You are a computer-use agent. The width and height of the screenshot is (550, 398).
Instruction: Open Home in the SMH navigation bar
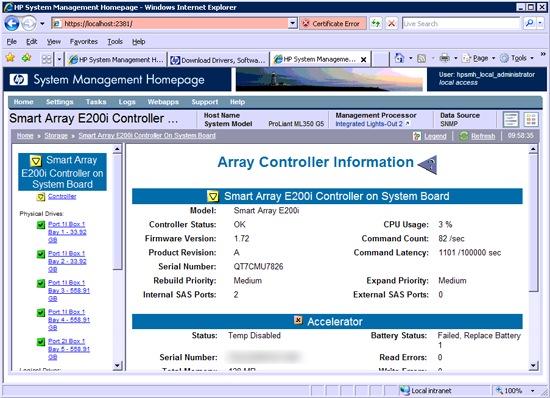[24, 102]
